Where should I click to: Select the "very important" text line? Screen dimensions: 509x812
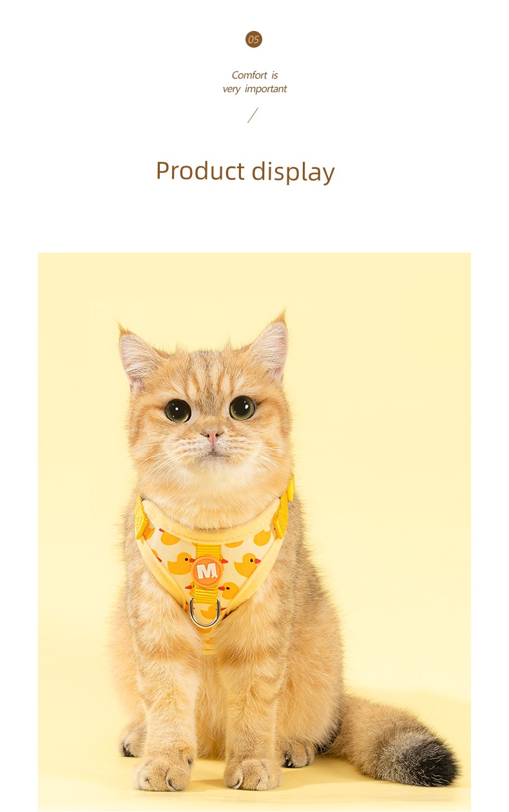pos(254,89)
